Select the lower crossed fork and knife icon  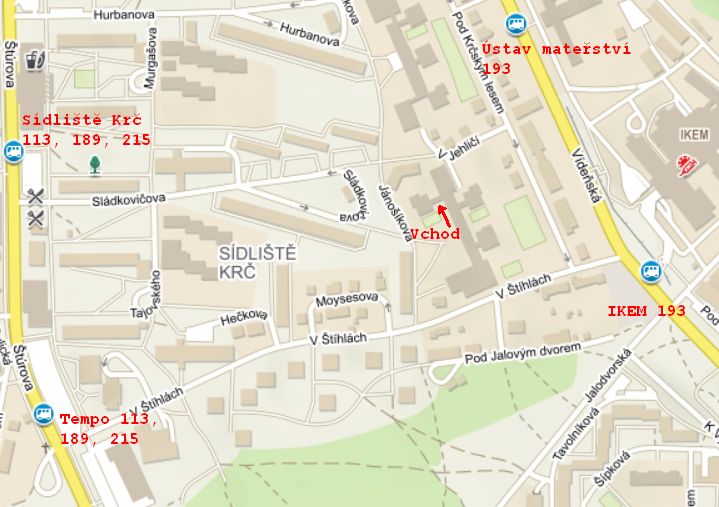35,219
